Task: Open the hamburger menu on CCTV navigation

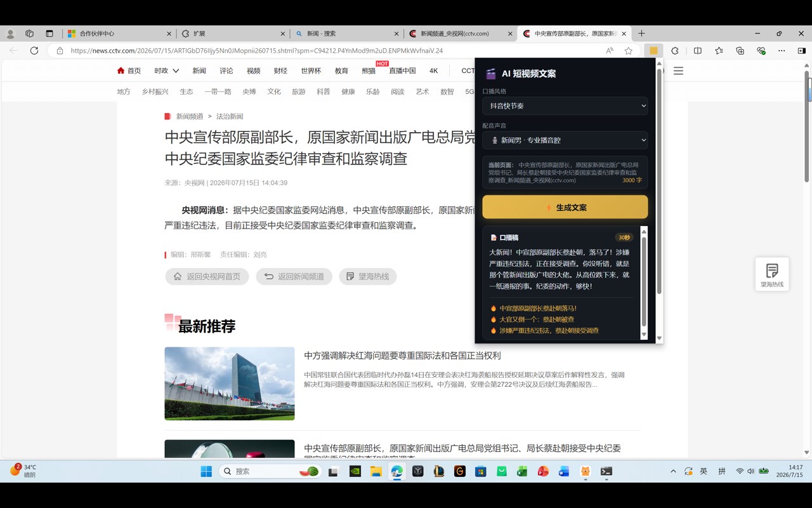Action: click(x=678, y=70)
